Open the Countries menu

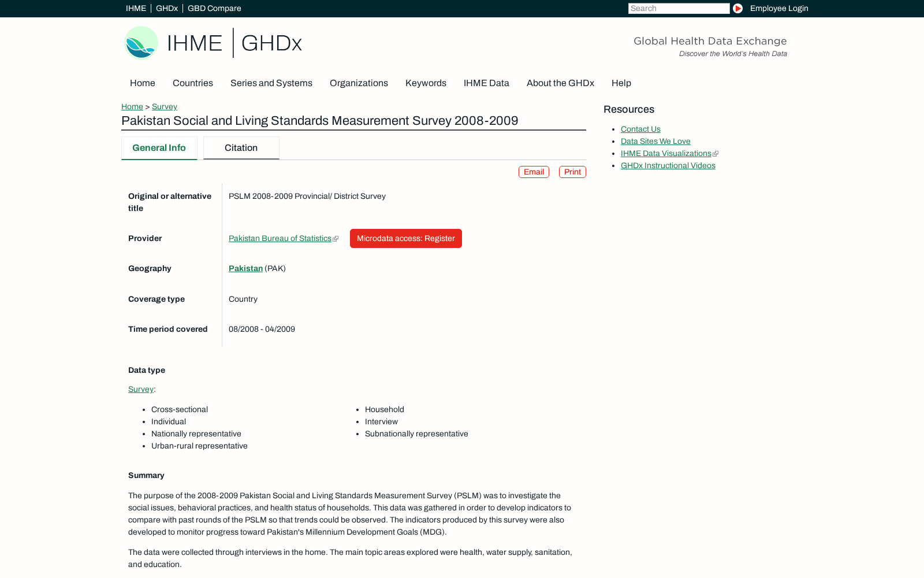(193, 83)
